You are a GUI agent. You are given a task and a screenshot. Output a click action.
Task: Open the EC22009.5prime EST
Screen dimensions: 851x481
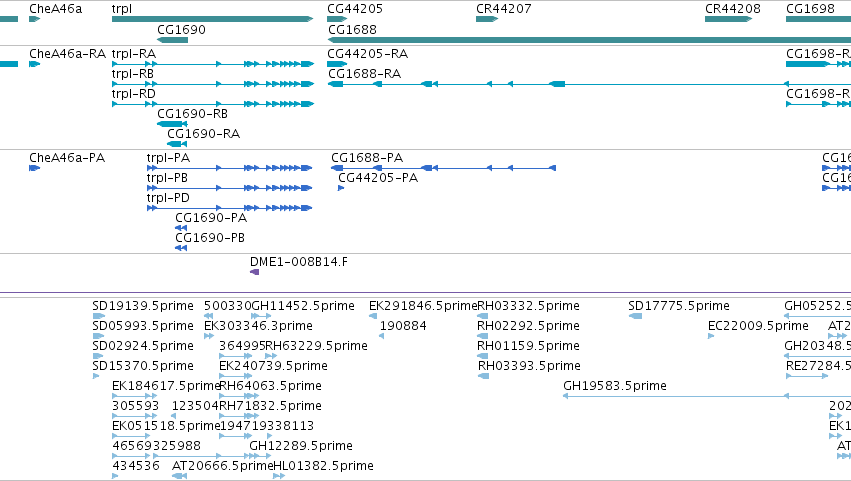coord(711,336)
